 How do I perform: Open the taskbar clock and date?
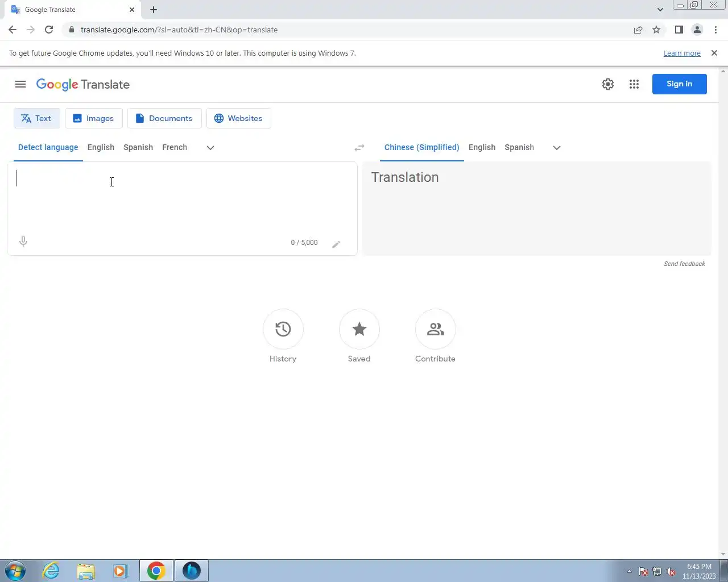699,571
